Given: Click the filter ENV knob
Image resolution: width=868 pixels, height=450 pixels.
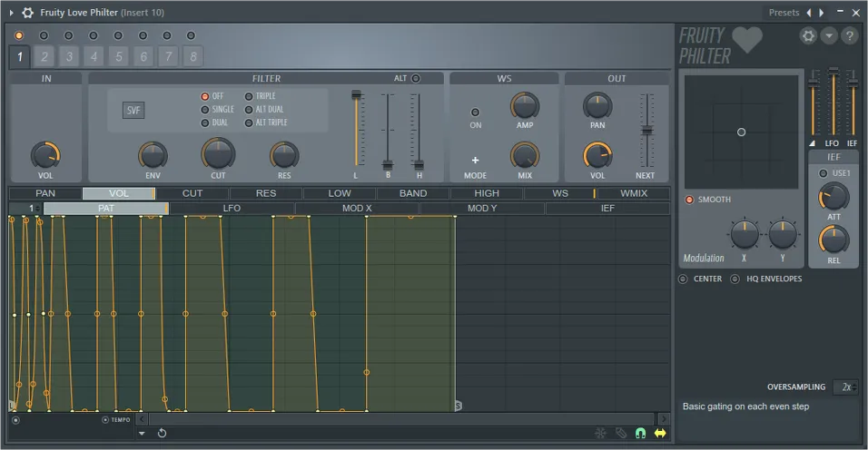Looking at the screenshot, I should tap(153, 155).
